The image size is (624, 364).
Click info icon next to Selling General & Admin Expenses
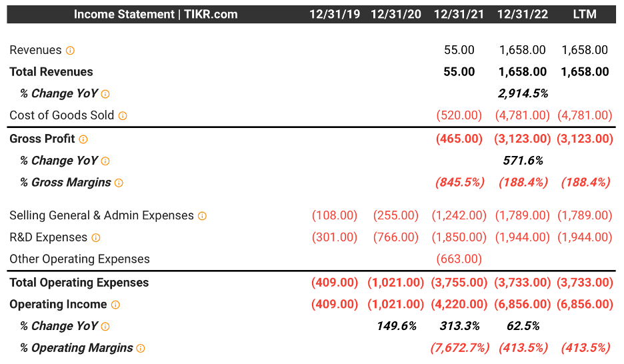(202, 216)
